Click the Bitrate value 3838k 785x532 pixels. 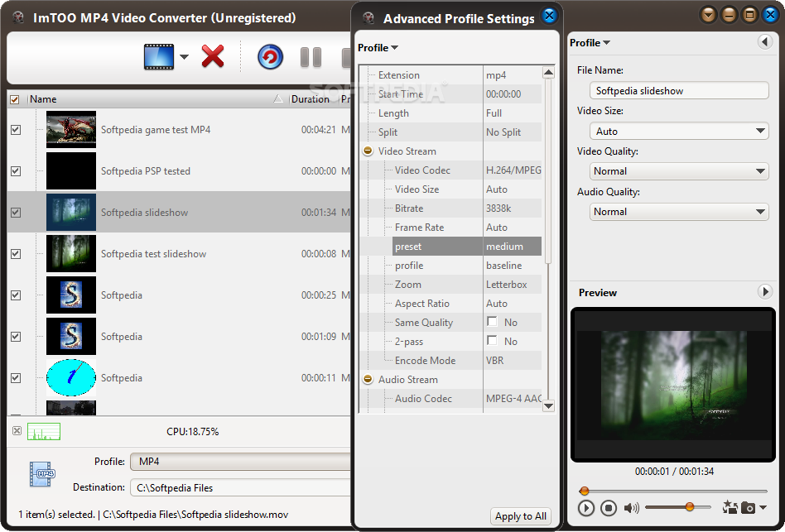tap(498, 208)
